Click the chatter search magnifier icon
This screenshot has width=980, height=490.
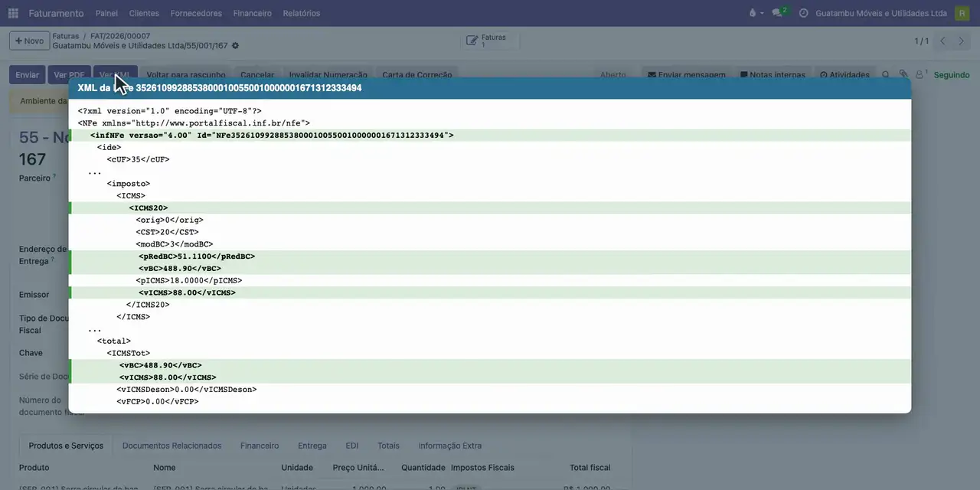pyautogui.click(x=886, y=75)
